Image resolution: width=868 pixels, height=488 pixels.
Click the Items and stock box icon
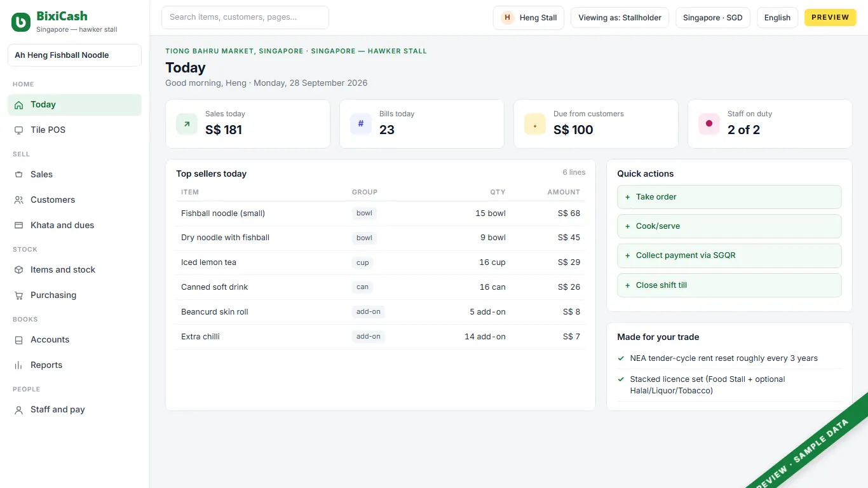(x=18, y=270)
